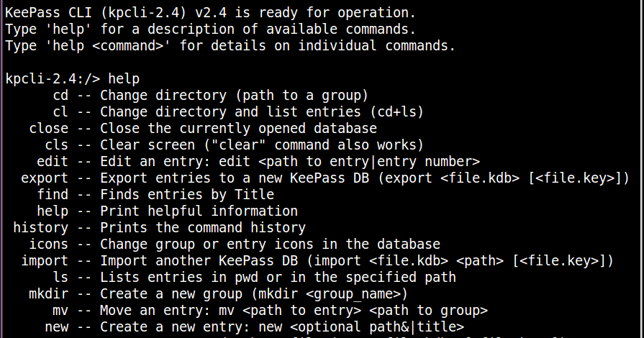Click the 'help' command name in the list
The image size is (644, 338).
pyautogui.click(x=52, y=211)
